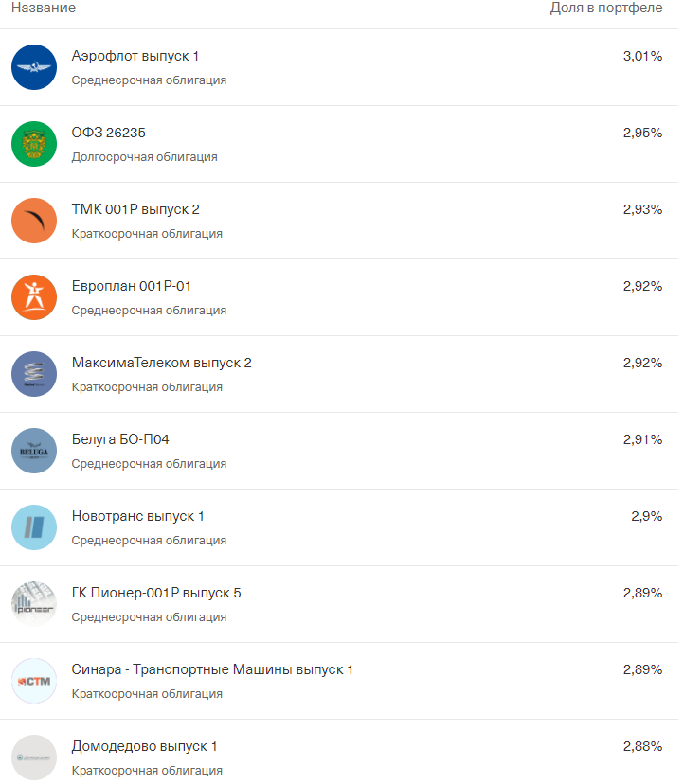Viewport: 684px width, 784px height.
Task: Click the Beluga logo icon
Action: (34, 451)
